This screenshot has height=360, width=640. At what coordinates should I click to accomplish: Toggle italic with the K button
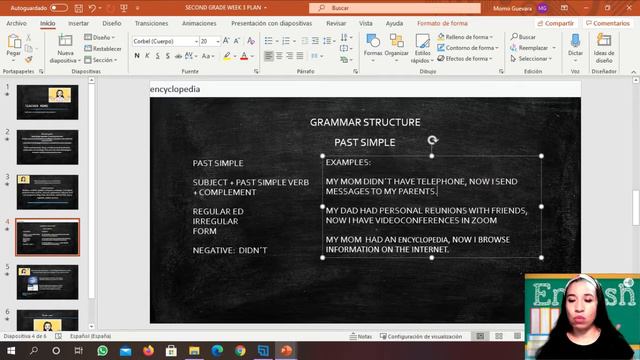point(147,56)
